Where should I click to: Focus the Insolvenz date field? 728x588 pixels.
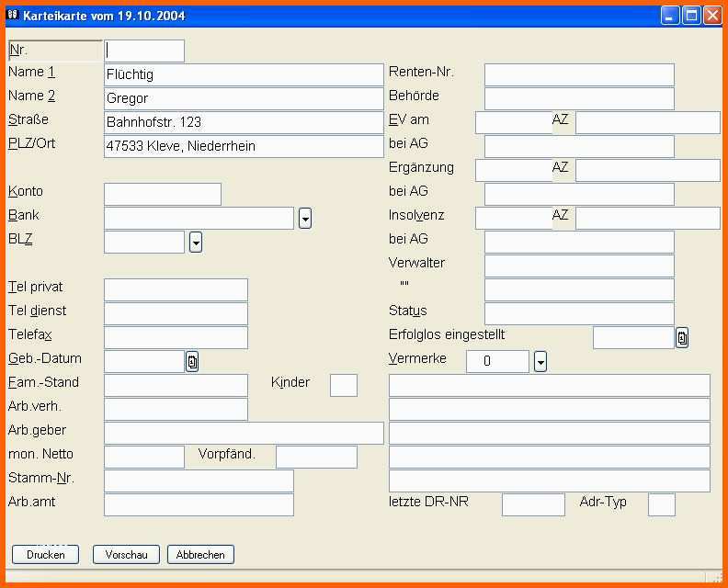[x=514, y=218]
